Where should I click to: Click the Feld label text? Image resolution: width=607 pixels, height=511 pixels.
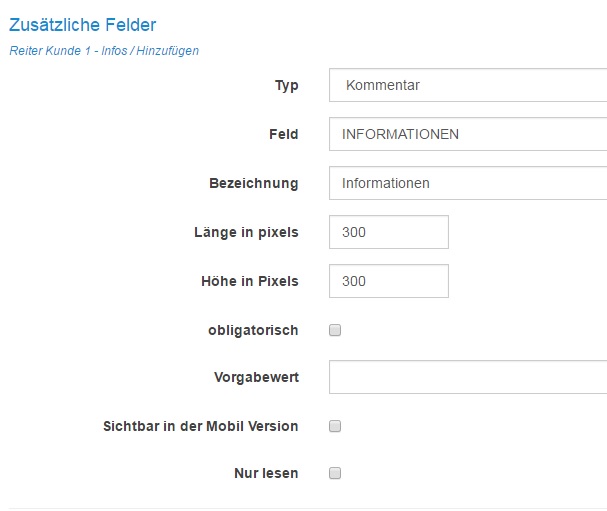pyautogui.click(x=283, y=134)
